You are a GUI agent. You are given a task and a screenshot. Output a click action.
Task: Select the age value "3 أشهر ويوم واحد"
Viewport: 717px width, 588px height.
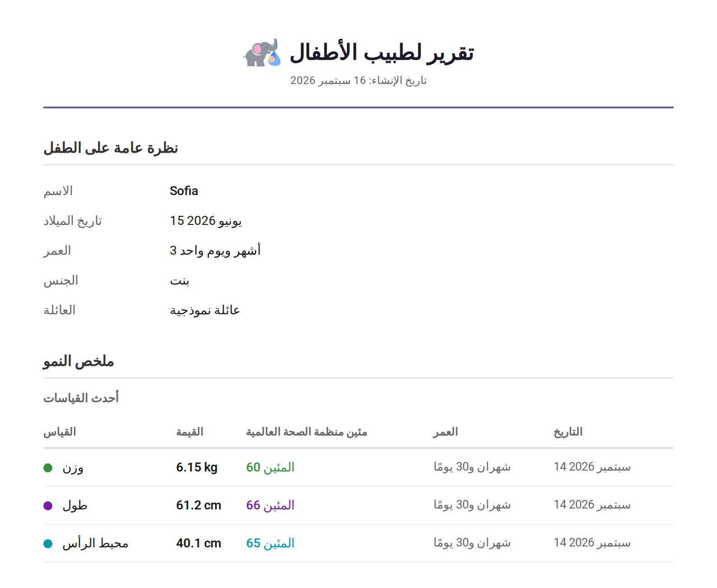click(x=215, y=251)
